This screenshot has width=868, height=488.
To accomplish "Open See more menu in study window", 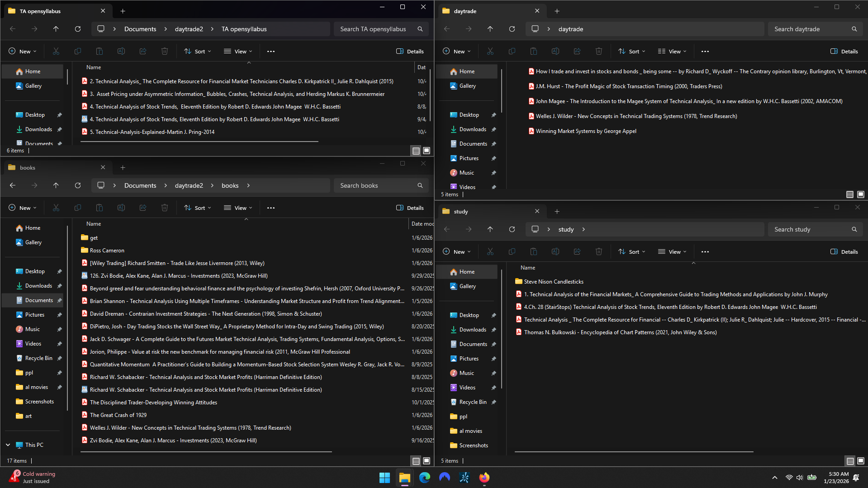I will coord(705,252).
